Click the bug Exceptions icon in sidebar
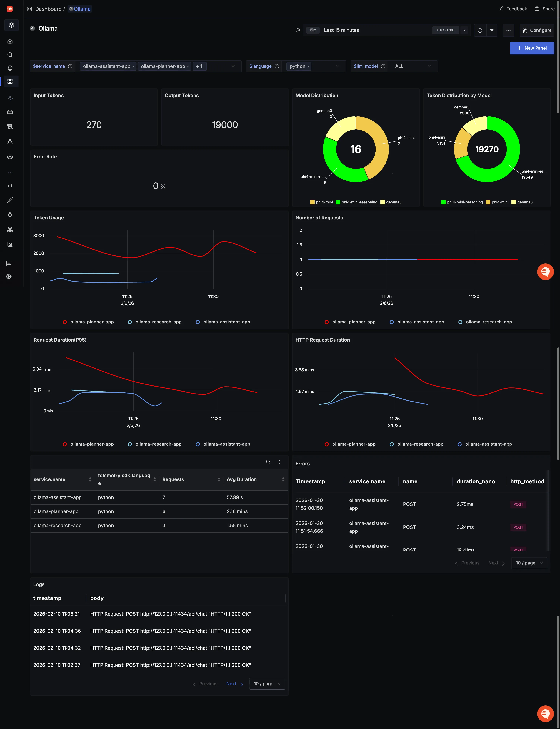This screenshot has width=560, height=729. (10, 215)
